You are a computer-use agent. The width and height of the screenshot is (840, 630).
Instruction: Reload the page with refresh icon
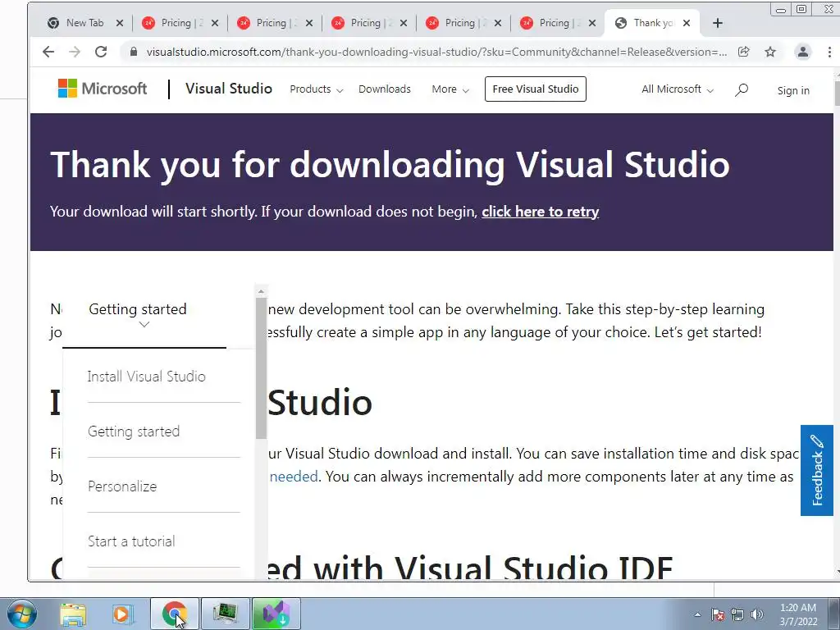click(x=101, y=52)
